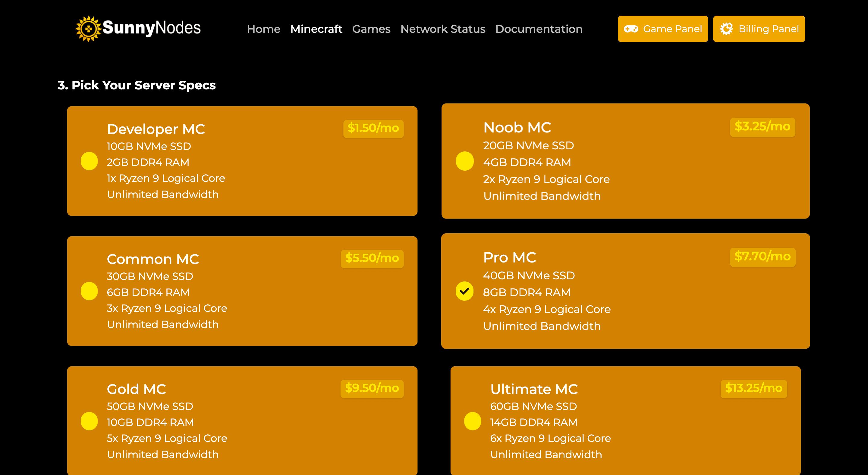Select the Gold MC plan radio

(x=89, y=421)
